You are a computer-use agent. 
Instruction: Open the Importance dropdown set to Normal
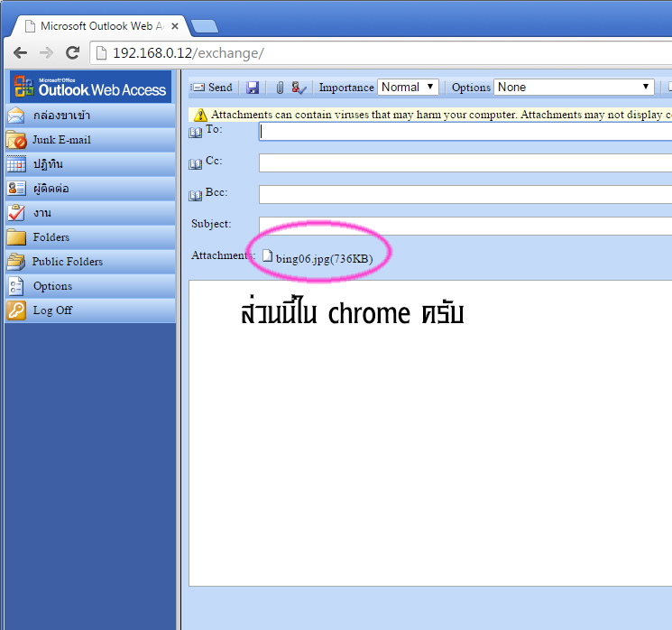408,87
